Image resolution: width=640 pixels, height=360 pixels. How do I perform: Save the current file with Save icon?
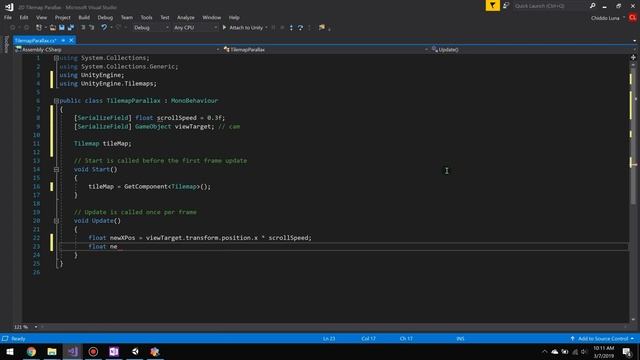62,27
